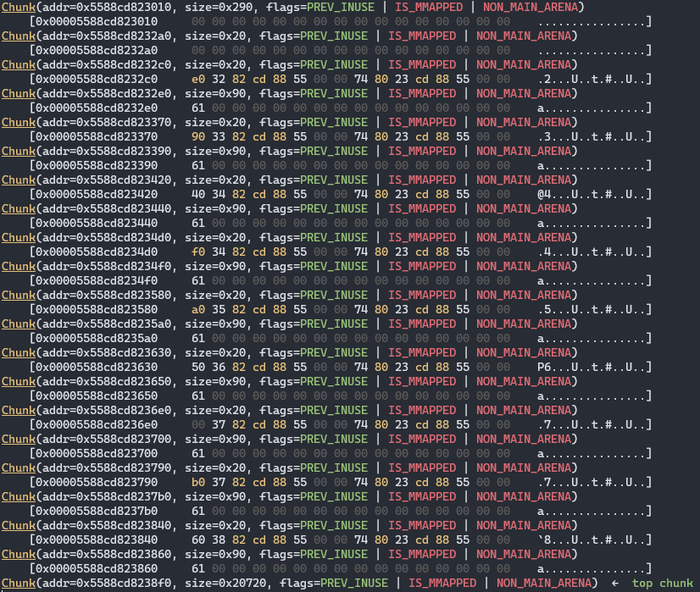Click the Chunk label for addr=0x5588cd8232a0

tap(19, 36)
